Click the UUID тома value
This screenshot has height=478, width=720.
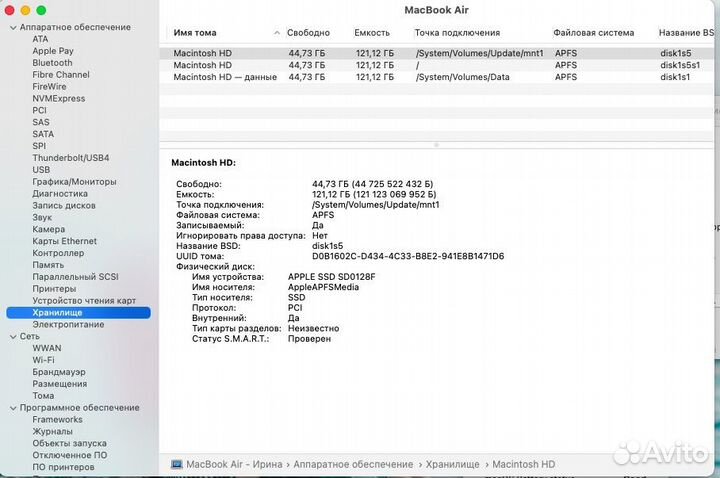(408, 256)
